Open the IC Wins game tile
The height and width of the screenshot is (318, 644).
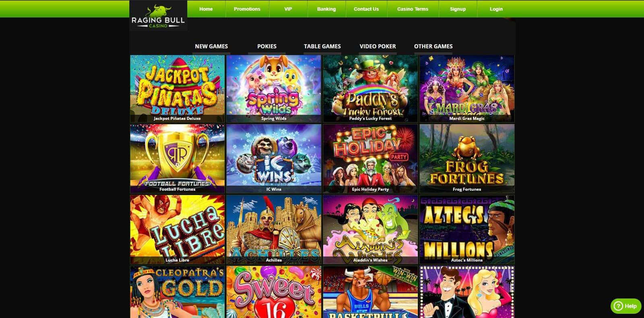pyautogui.click(x=274, y=159)
